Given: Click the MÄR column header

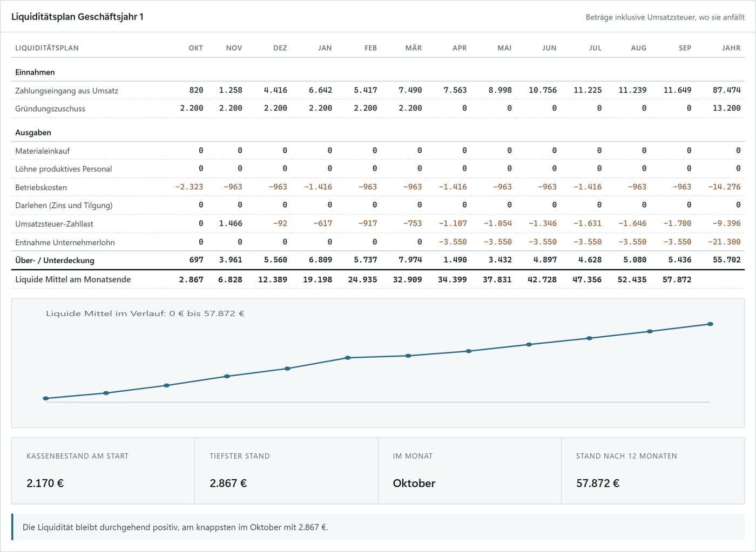Looking at the screenshot, I should [413, 48].
